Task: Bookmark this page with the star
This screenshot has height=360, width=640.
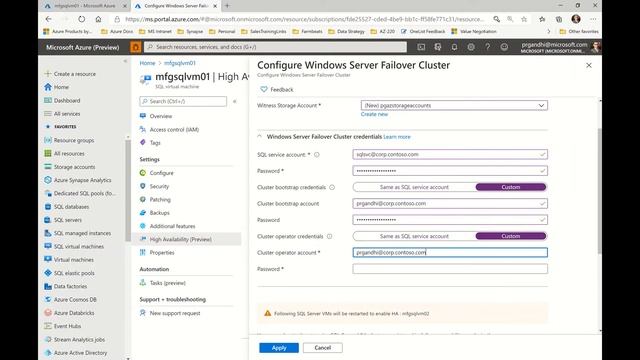Action: tap(524, 19)
